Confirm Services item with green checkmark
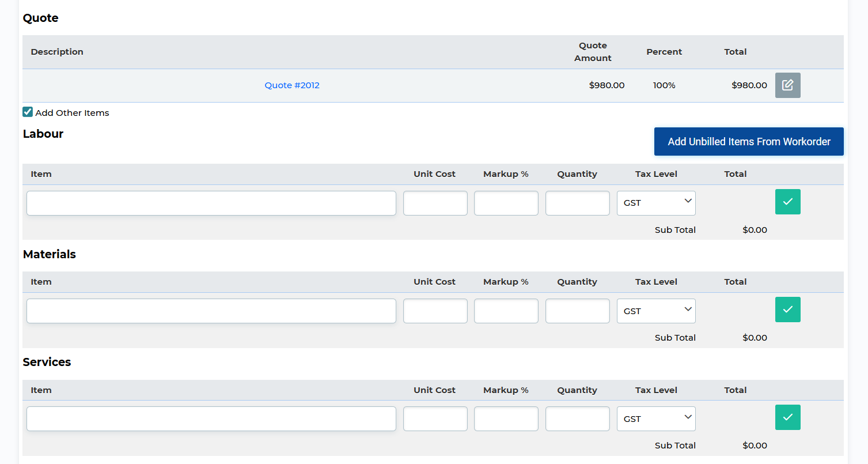The image size is (868, 464). 787,417
